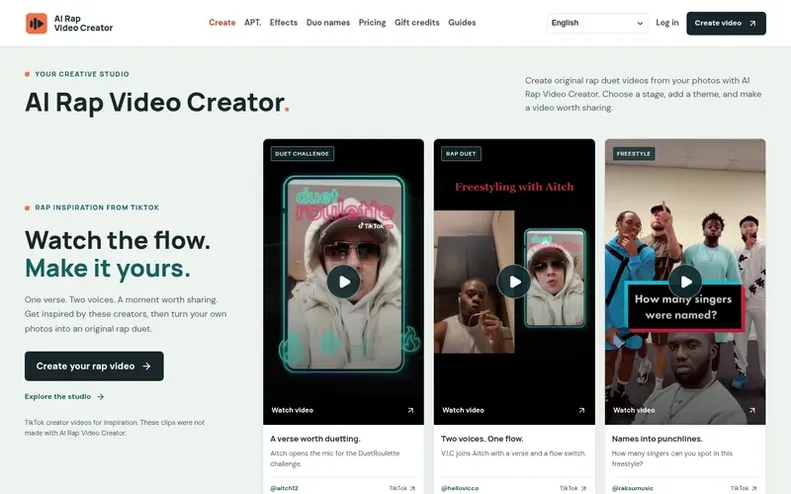This screenshot has width=791, height=494.
Task: Click the AI Rap Video Creator brand name
Action: pyautogui.click(x=83, y=23)
